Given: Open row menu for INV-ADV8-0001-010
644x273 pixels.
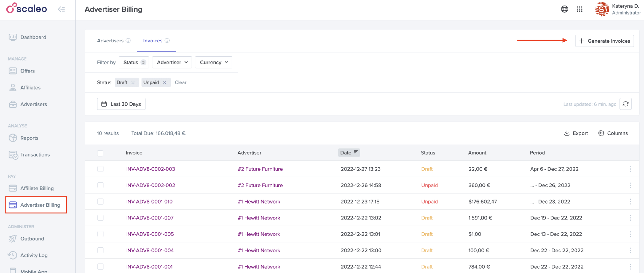Looking at the screenshot, I should coord(630,201).
